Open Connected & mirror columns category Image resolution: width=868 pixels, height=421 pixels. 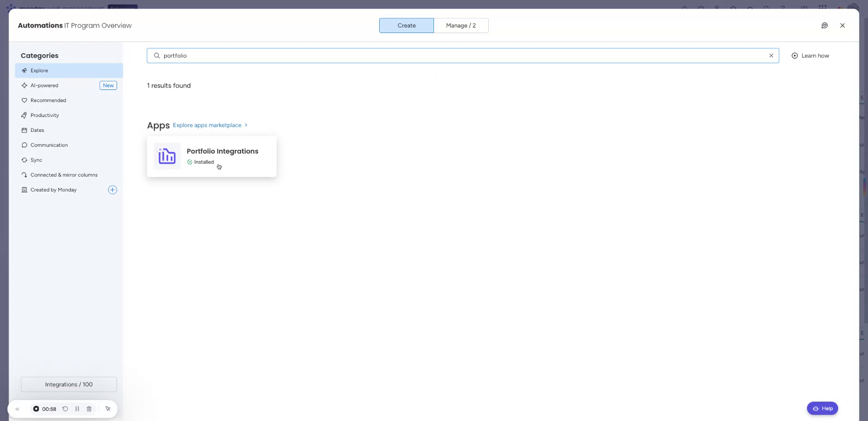coord(64,174)
